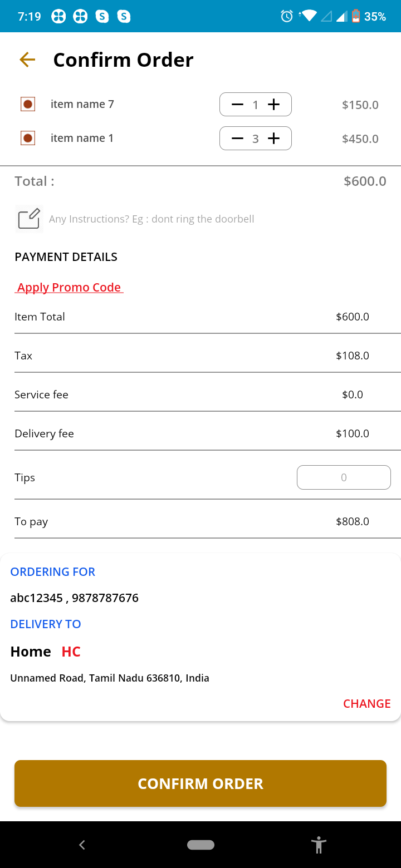Tap the alarm icon in status bar

pyautogui.click(x=287, y=16)
